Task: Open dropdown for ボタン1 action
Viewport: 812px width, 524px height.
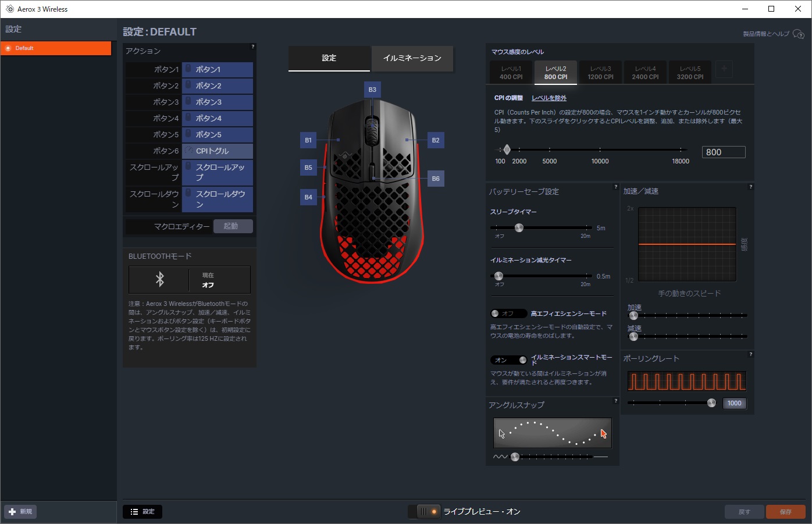Action: [218, 70]
